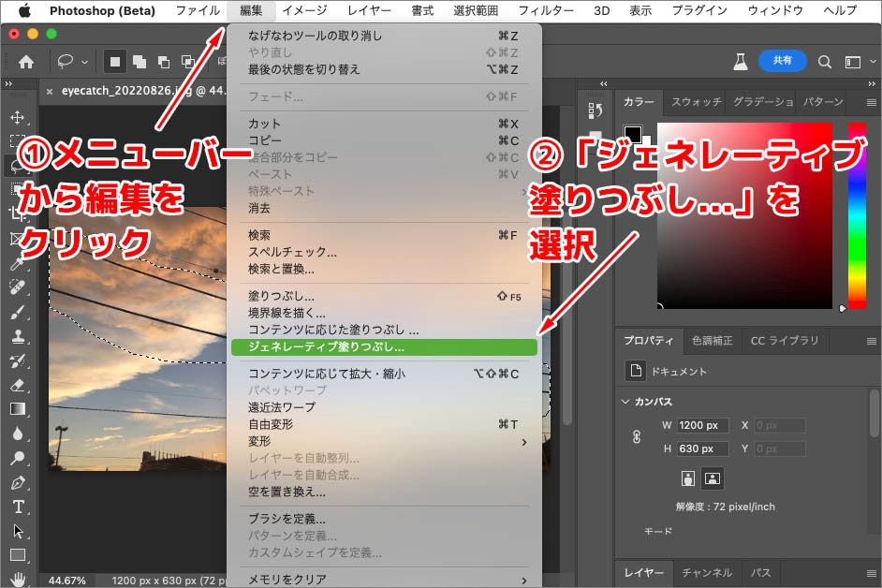Screen dimensions: 882x588
Task: Select the Gradient tool
Action: 17,409
